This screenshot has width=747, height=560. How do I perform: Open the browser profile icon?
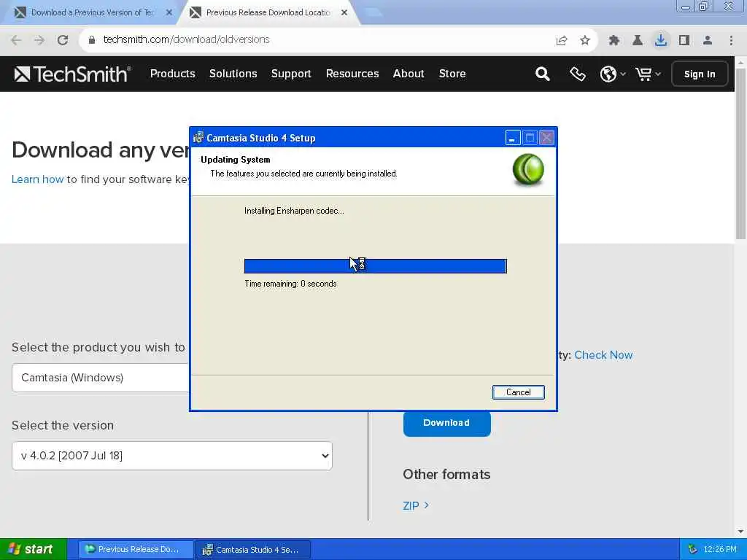(x=708, y=41)
